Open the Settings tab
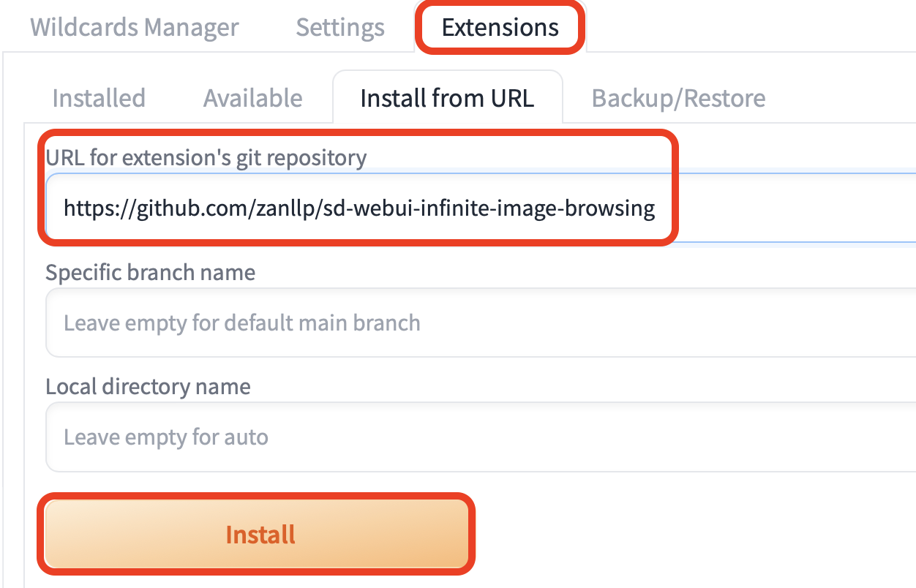Image resolution: width=916 pixels, height=588 pixels. (339, 27)
